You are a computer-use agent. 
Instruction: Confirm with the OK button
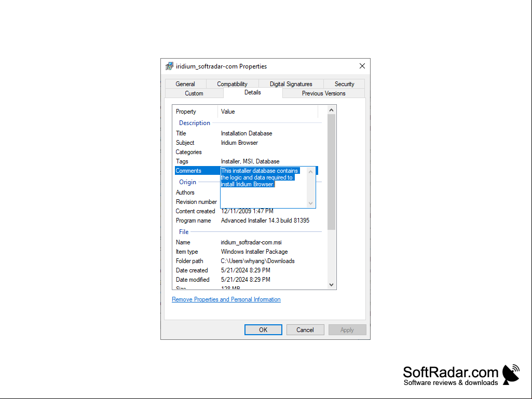coord(263,330)
